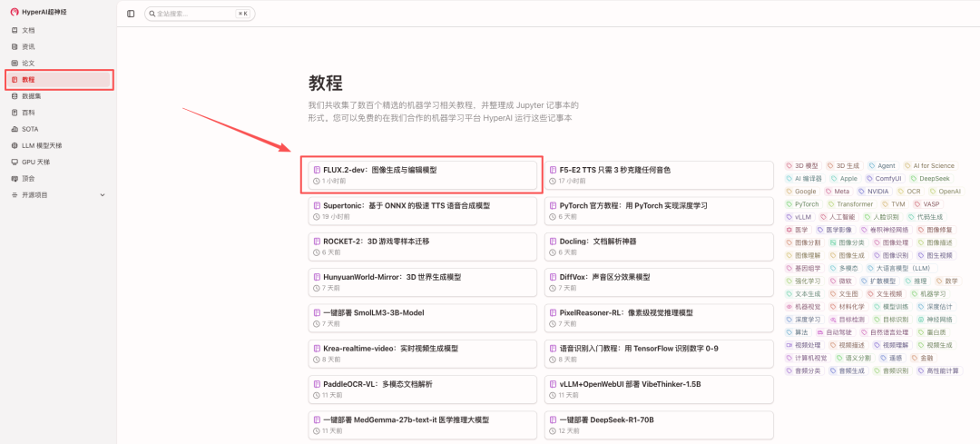Open PixelReasoner-RL tutorial card
The width and height of the screenshot is (980, 444).
(x=658, y=318)
